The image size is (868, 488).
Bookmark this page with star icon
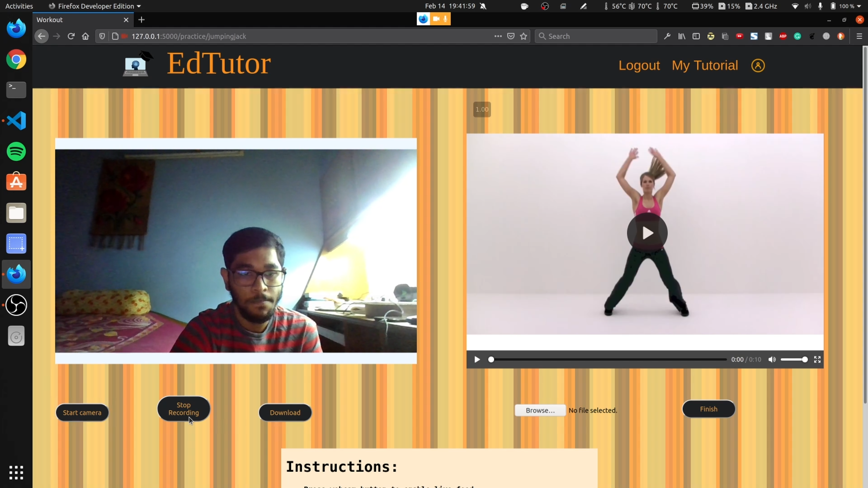523,36
